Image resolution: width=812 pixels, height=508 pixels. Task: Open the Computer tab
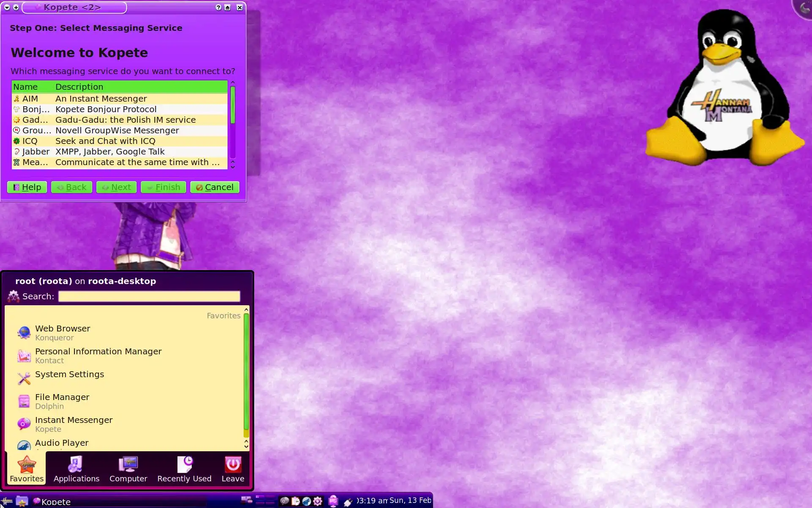pyautogui.click(x=128, y=469)
